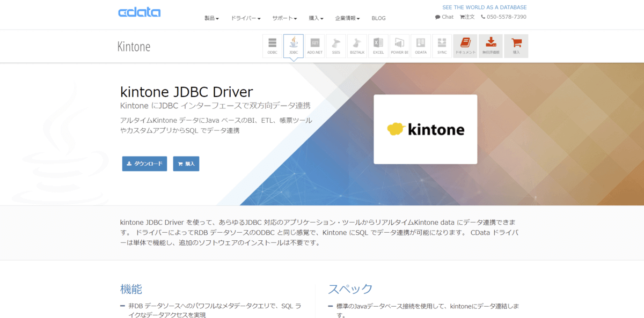This screenshot has height=318, width=644.
Task: Select the ODBC driver icon
Action: coord(272,46)
